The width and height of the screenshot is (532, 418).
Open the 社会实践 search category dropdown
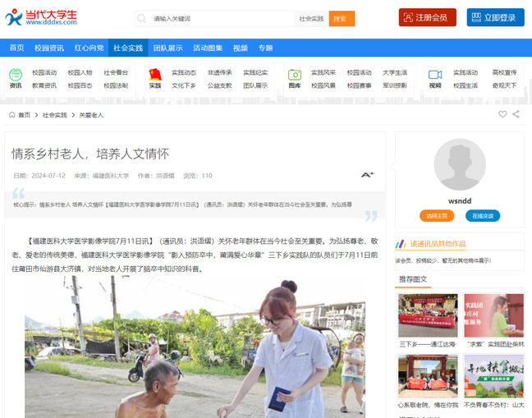311,18
